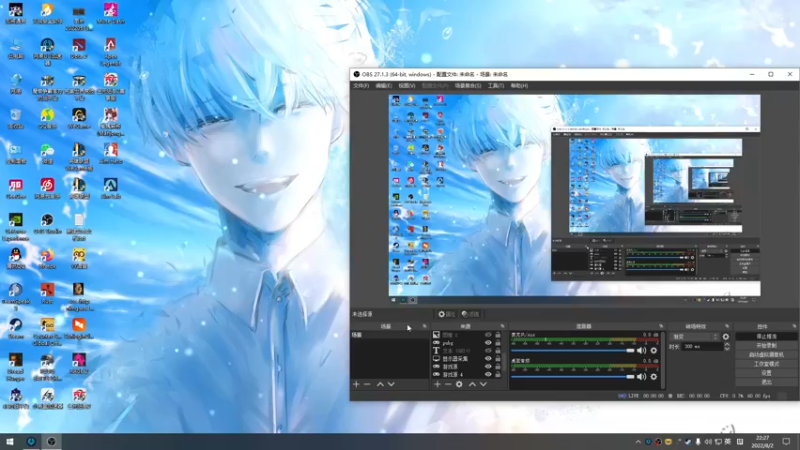
Task: Start the virtual camera
Action: (x=766, y=355)
